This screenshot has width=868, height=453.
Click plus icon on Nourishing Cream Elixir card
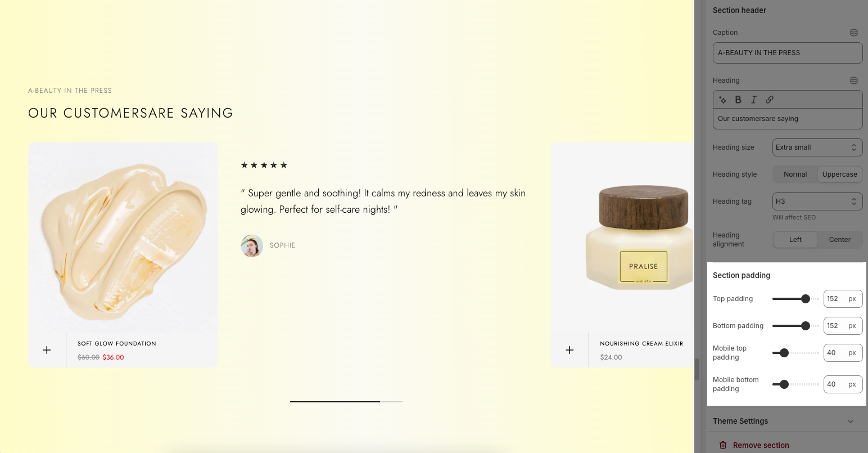[569, 350]
